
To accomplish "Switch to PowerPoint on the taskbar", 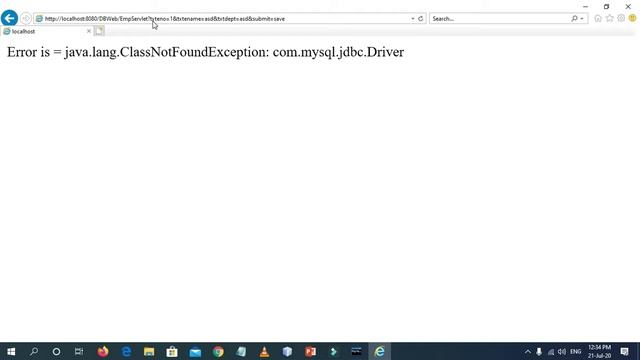I will (x=311, y=351).
